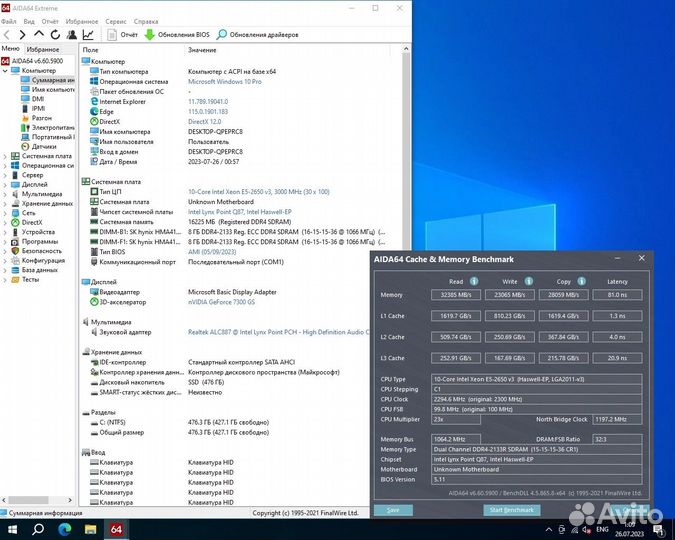
Task: Click the Edge row icon
Action: (x=94, y=111)
